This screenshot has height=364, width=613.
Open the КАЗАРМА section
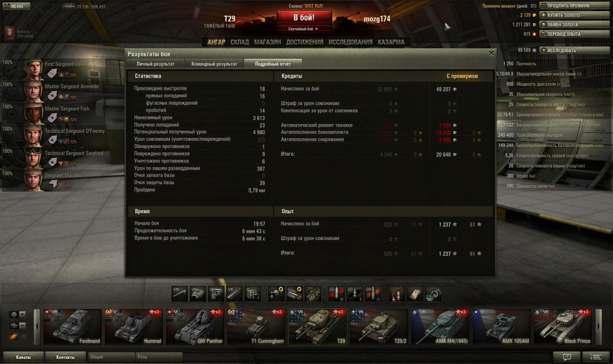[x=391, y=42]
